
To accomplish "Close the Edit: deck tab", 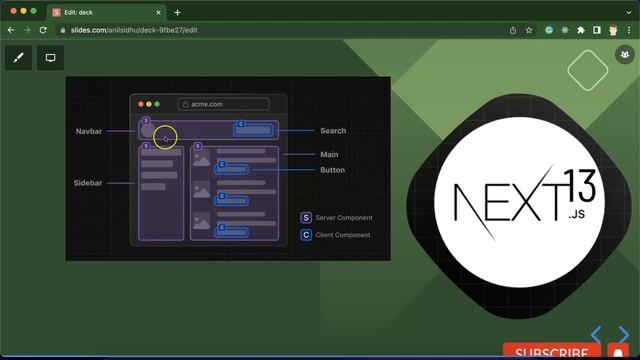I will click(158, 13).
